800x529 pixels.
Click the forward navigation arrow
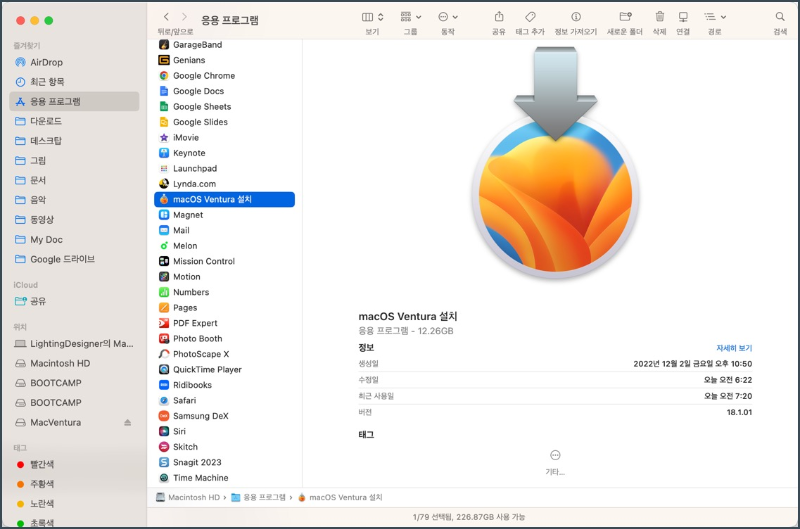[184, 17]
